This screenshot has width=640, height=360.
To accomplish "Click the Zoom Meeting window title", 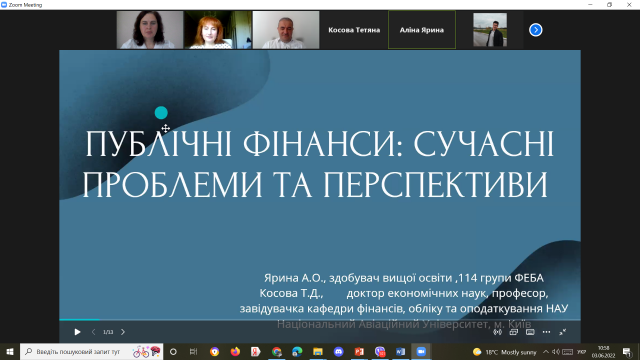I will tap(25, 5).
